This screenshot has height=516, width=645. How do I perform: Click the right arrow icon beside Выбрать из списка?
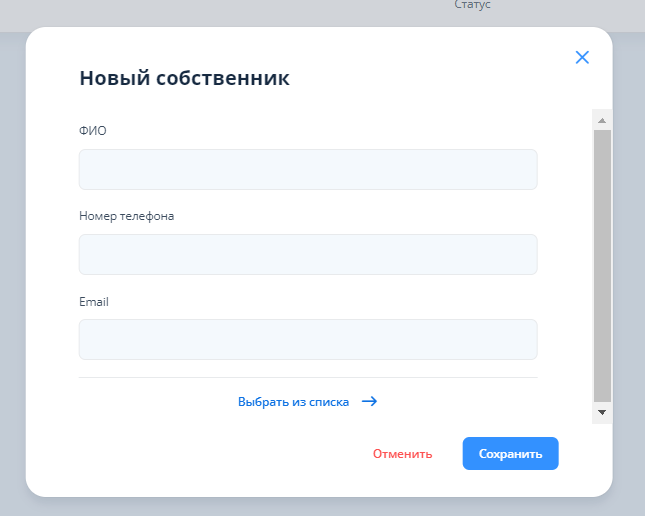point(369,402)
